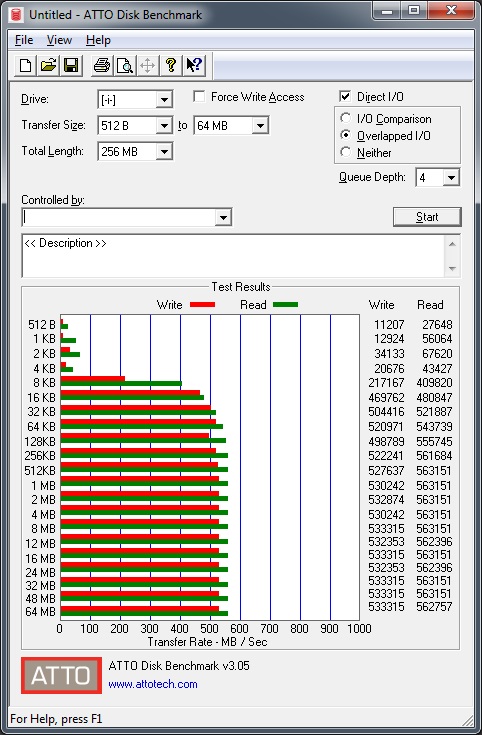Expand the 512 B transfer size dropdown

tap(164, 126)
